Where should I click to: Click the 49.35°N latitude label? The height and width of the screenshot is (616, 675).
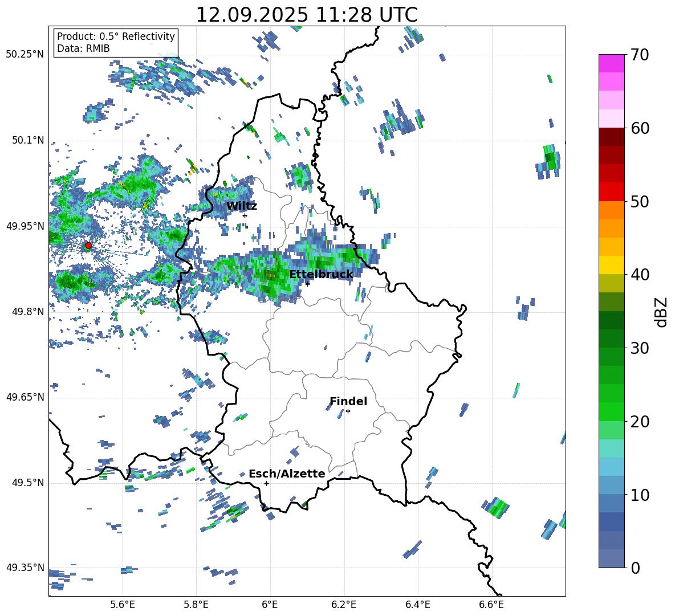click(x=25, y=568)
